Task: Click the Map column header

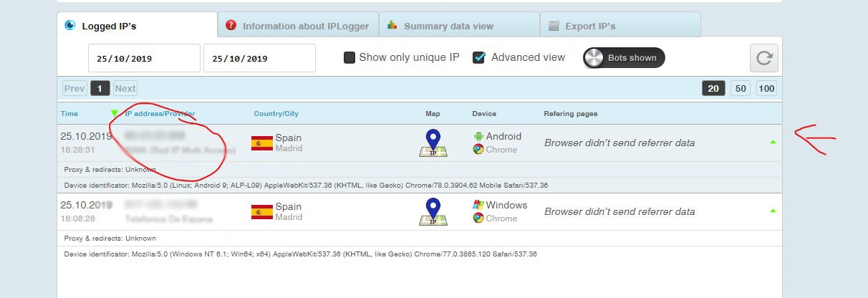Action: click(433, 114)
